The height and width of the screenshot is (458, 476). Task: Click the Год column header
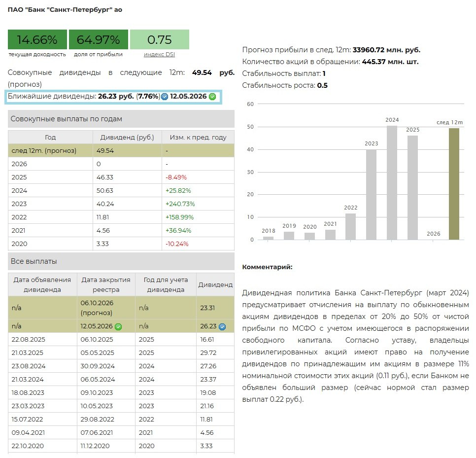50,137
